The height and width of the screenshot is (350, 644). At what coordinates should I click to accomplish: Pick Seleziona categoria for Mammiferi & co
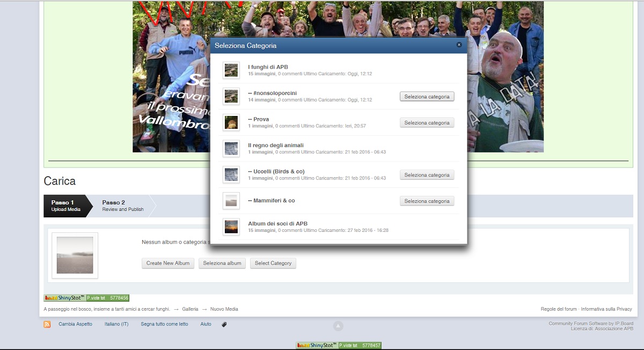pyautogui.click(x=427, y=201)
